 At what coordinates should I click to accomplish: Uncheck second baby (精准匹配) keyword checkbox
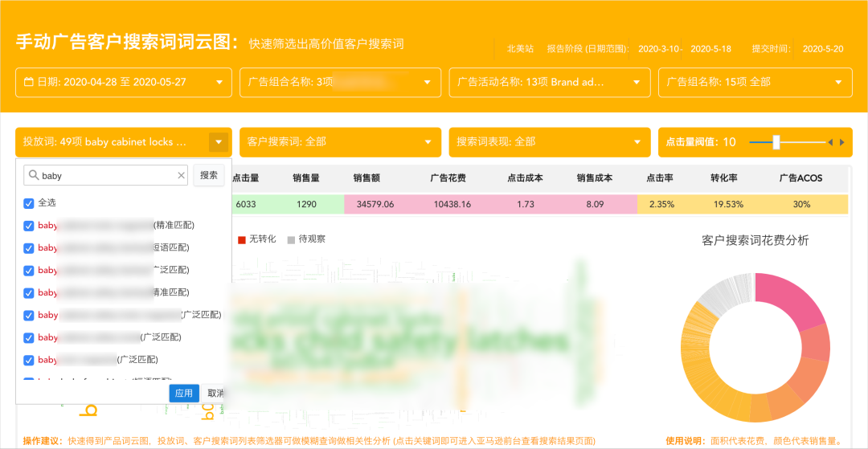click(29, 292)
